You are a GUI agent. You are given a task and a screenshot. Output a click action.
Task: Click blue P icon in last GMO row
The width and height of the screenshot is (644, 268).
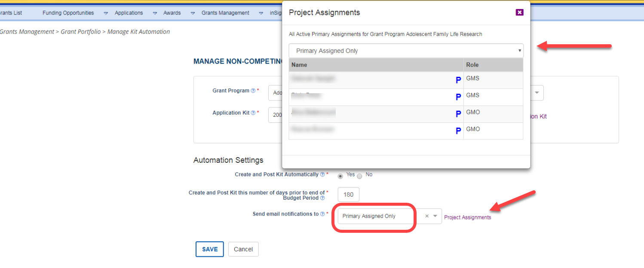458,131
